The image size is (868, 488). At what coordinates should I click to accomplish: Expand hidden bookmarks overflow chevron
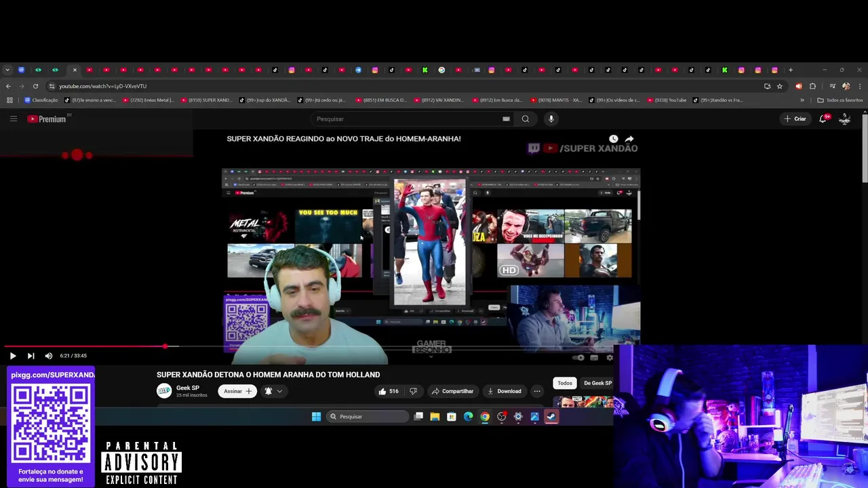(802, 100)
